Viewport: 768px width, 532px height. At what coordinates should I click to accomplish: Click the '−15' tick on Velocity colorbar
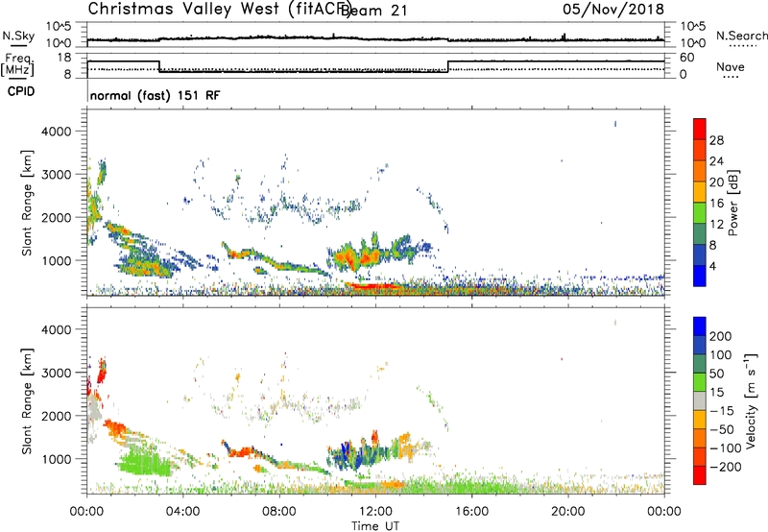point(722,411)
